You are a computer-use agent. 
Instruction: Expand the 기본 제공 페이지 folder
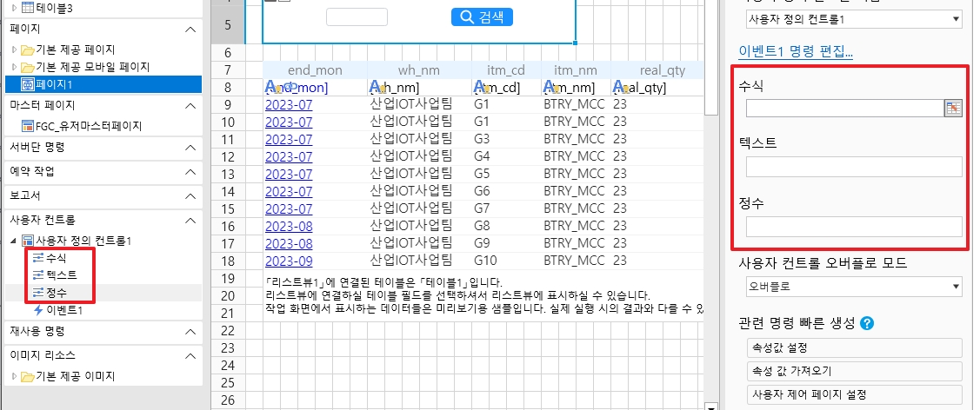[14, 50]
